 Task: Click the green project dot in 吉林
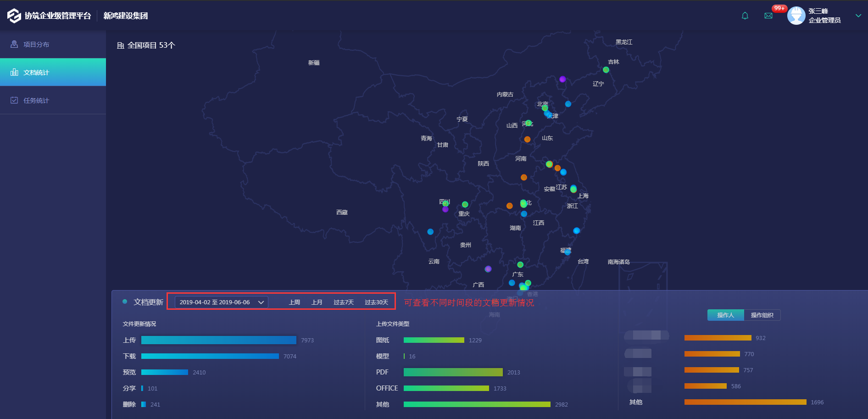[x=606, y=70]
